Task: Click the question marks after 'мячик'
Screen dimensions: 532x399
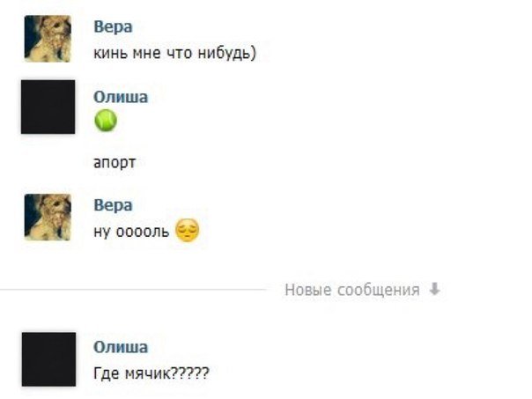Action: tap(189, 373)
